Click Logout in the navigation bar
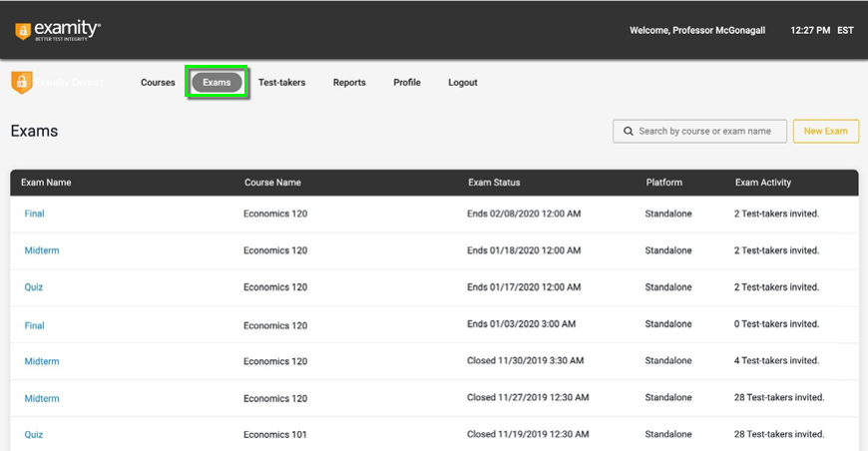Screen dimensions: 868x451 pyautogui.click(x=463, y=83)
